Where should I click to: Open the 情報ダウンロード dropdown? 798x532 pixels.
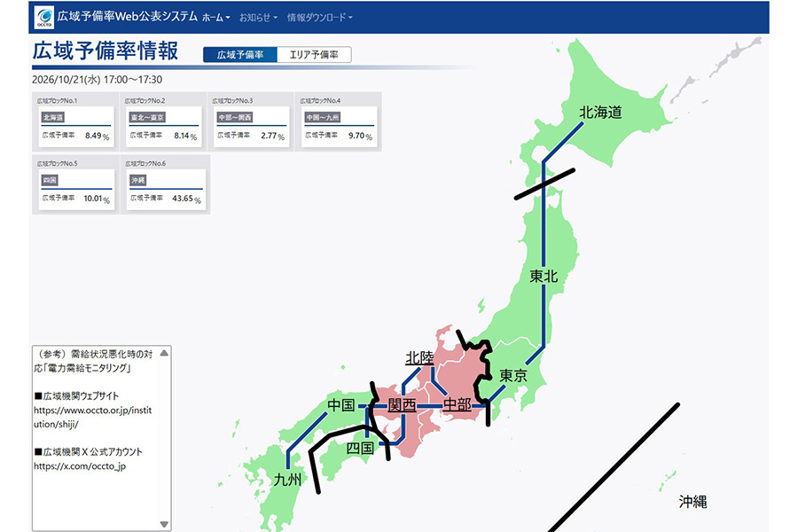coord(319,18)
